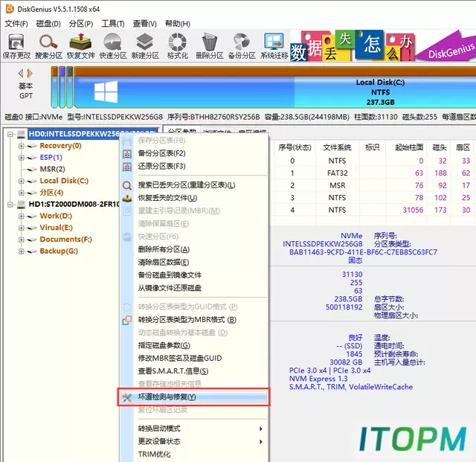Screen dimensions: 476x462
Task: Expand the Work(D:) tree node
Action: (21, 216)
